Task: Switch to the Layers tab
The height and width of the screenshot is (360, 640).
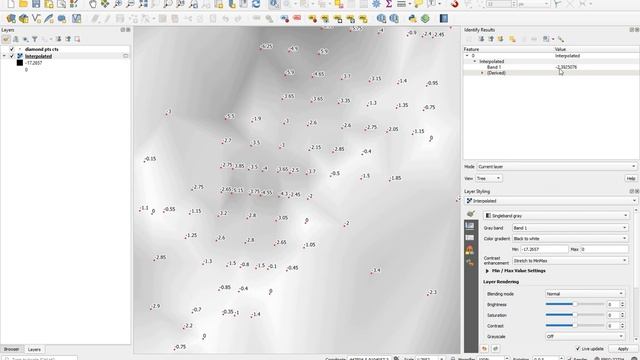Action: 34,349
